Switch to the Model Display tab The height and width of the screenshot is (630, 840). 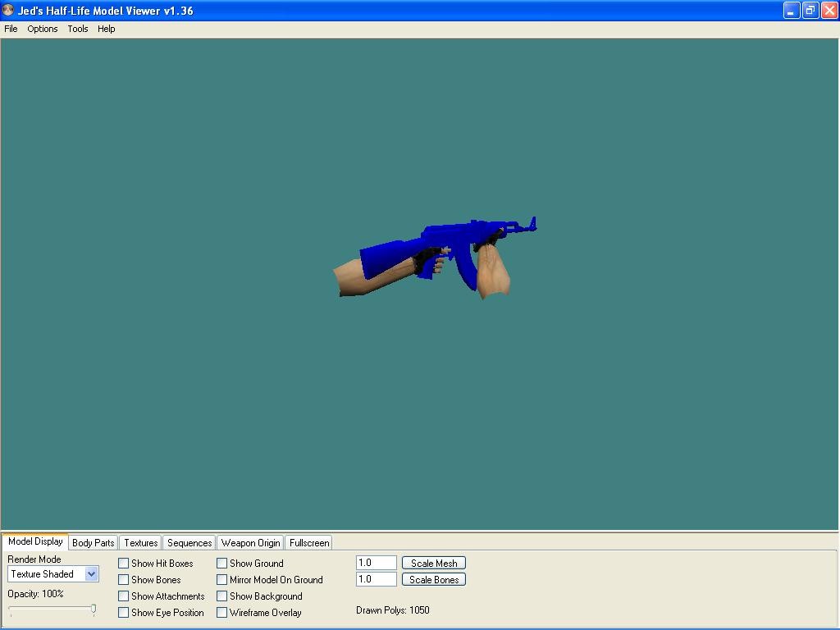[x=35, y=541]
